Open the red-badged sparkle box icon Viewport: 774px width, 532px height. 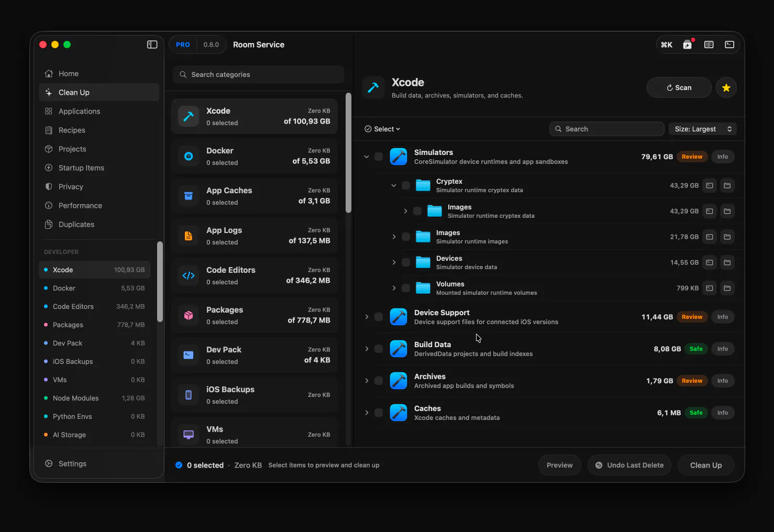tap(688, 45)
